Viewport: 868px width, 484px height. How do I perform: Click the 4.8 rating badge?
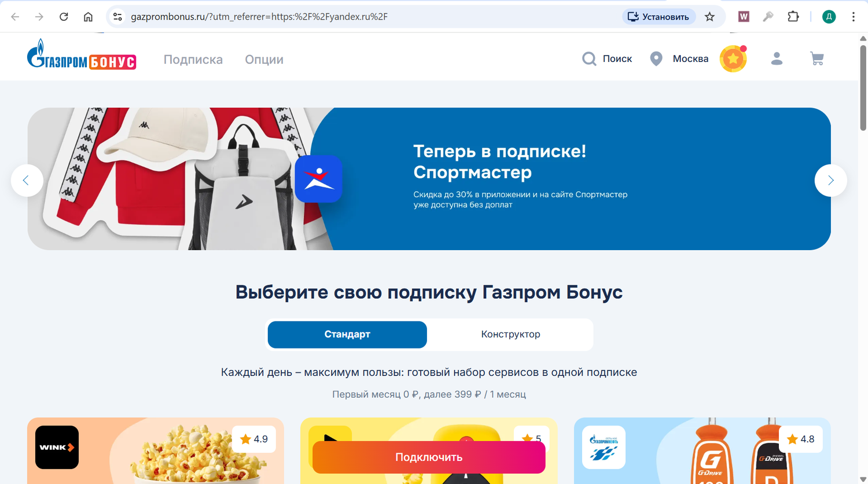[801, 439]
